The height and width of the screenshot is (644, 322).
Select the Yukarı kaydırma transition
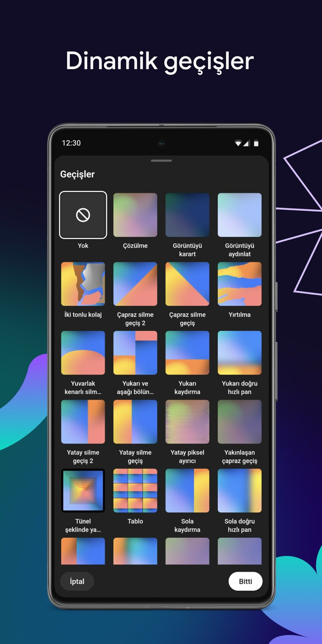187,353
